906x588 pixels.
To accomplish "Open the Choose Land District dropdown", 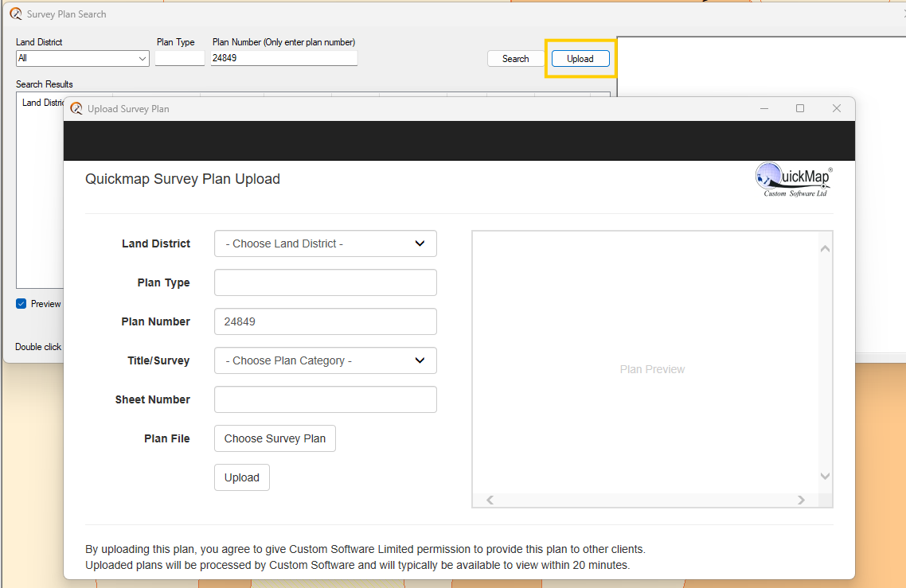I will click(x=325, y=244).
